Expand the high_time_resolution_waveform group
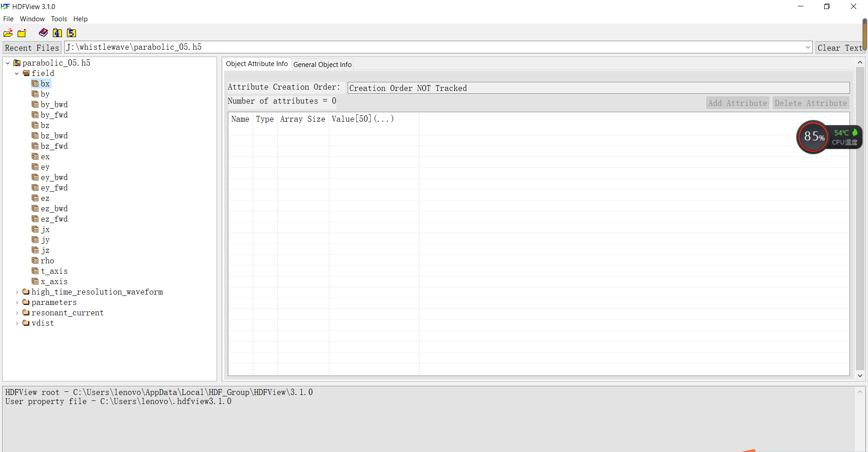The image size is (868, 452). [17, 292]
